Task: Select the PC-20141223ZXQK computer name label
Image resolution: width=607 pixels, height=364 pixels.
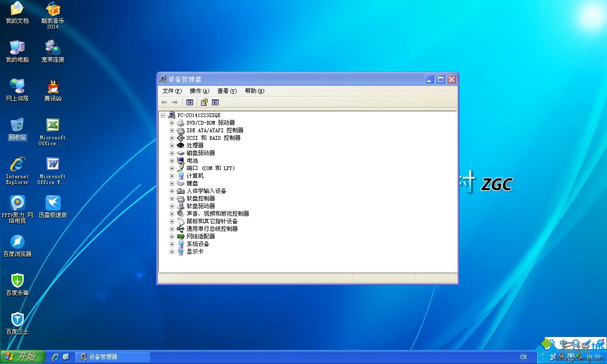Action: tap(199, 115)
